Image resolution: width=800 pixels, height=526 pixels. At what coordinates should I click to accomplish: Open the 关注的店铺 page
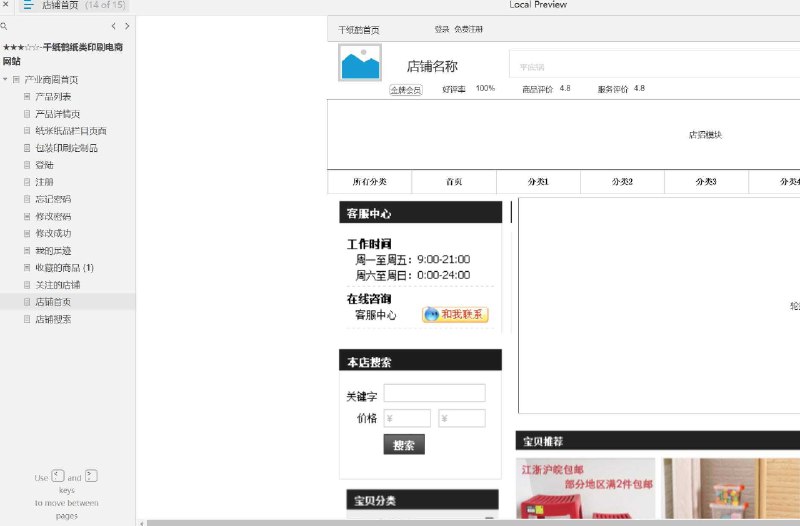click(58, 285)
